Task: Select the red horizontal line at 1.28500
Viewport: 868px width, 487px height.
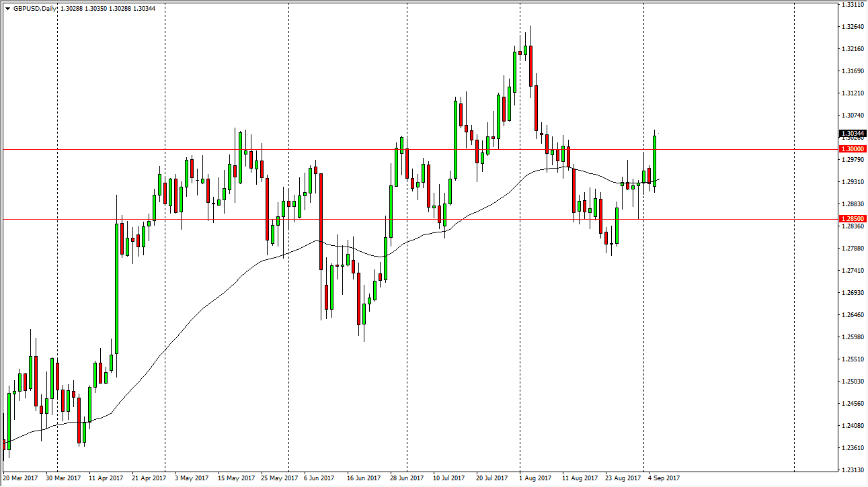Action: (x=403, y=219)
